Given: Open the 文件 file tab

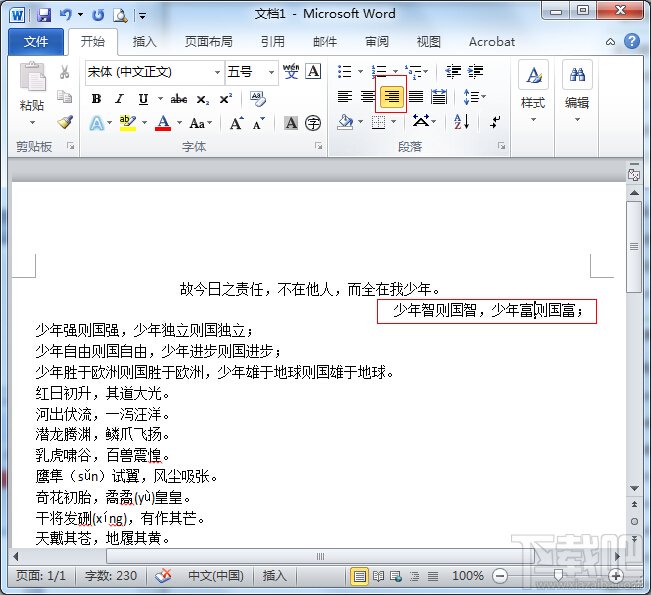Looking at the screenshot, I should point(36,42).
